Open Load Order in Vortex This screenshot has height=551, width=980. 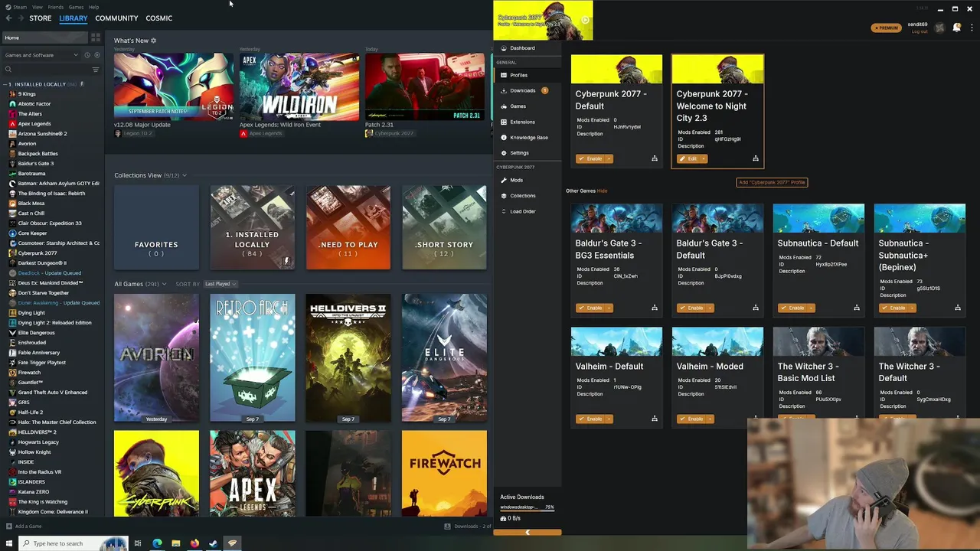528,211
